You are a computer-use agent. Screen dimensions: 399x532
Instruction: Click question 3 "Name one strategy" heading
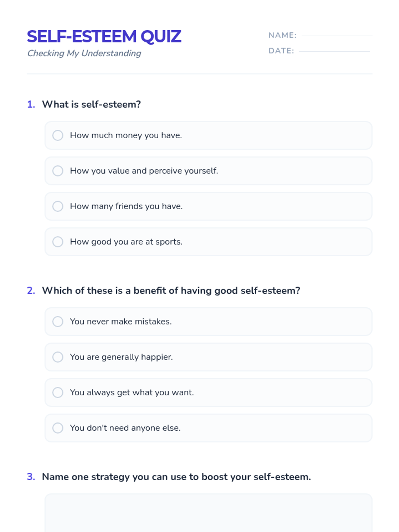(x=176, y=477)
